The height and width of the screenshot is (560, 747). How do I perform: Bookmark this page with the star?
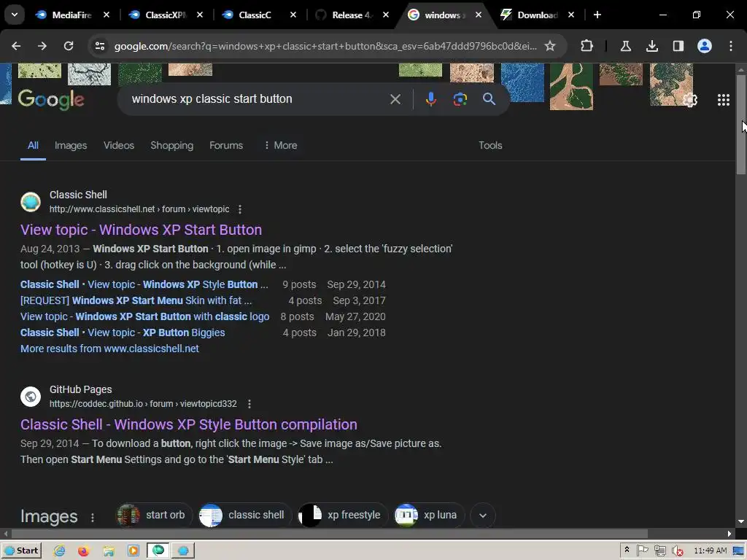point(550,46)
